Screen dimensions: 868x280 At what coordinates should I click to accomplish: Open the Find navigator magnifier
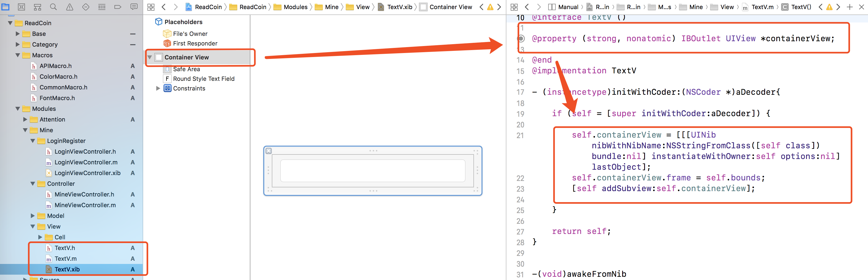[53, 7]
